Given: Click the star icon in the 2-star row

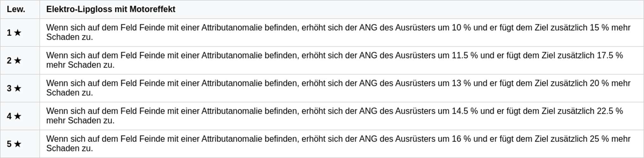Looking at the screenshot, I should coord(18,60).
